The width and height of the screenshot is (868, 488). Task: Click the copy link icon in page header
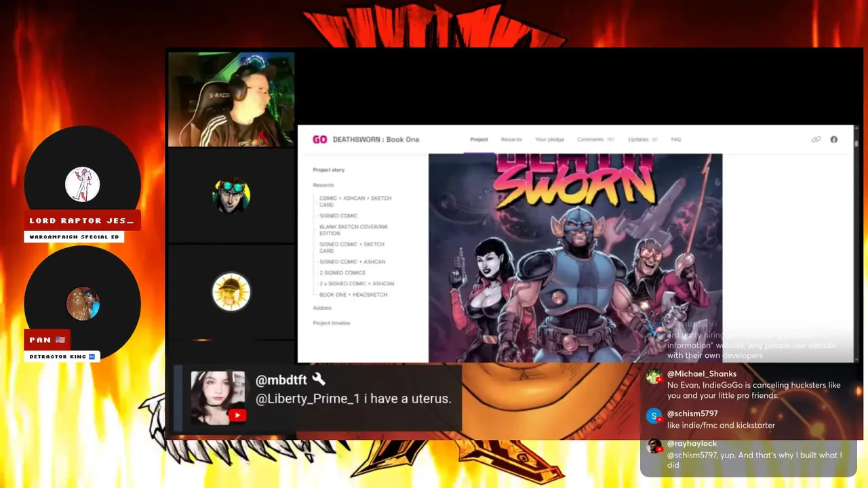pyautogui.click(x=816, y=140)
